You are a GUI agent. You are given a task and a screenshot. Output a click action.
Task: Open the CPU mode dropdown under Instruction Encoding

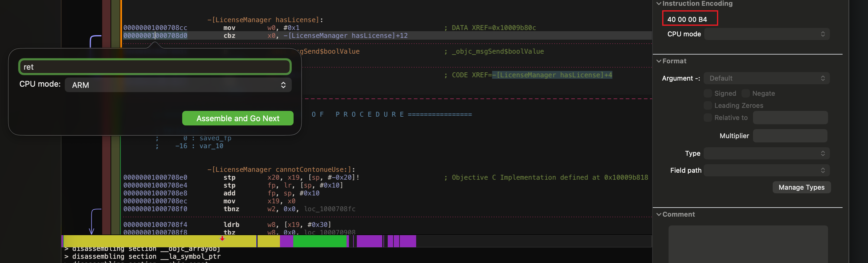click(767, 34)
